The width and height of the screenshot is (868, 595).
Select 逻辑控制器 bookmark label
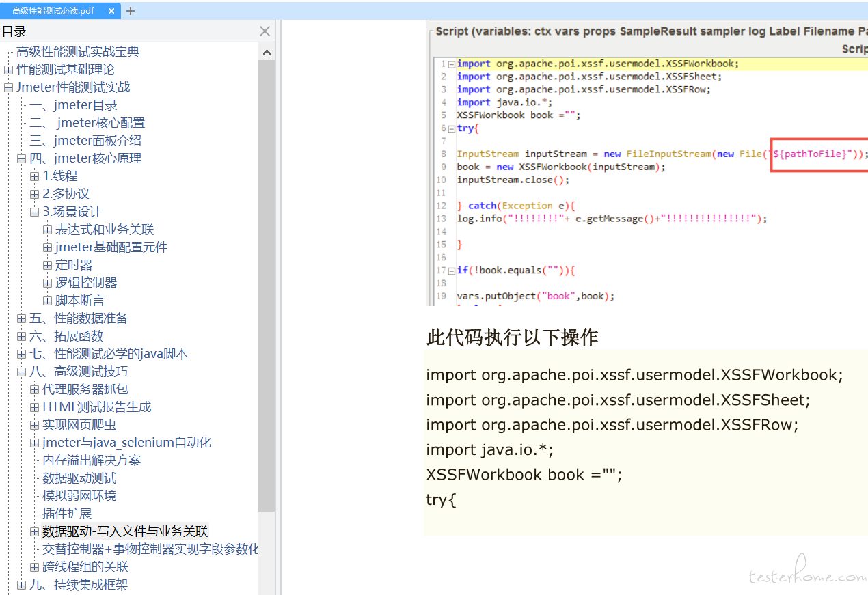[x=86, y=283]
